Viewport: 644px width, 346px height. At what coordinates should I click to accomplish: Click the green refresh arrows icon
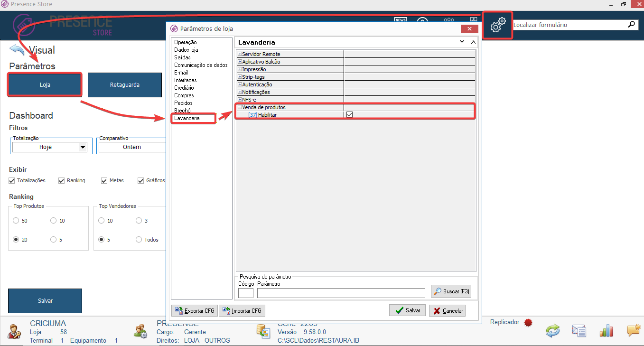(x=553, y=330)
